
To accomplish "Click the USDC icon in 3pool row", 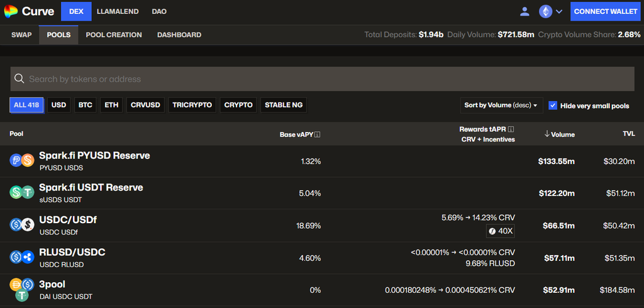I will click(x=28, y=284).
